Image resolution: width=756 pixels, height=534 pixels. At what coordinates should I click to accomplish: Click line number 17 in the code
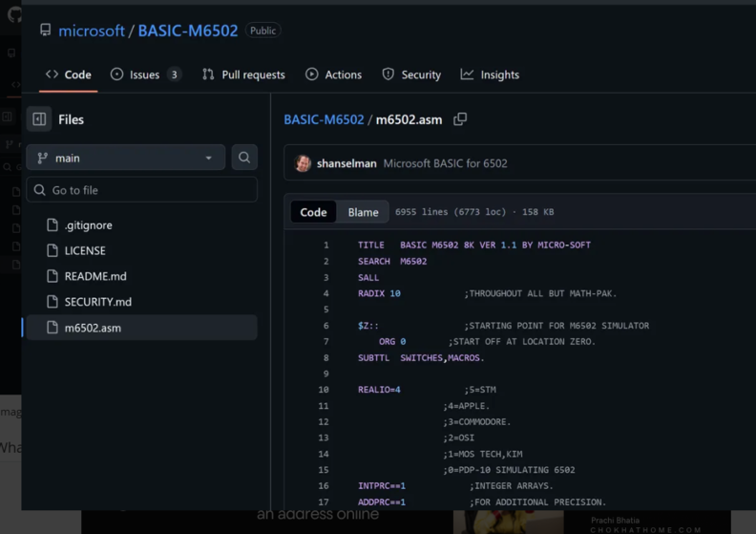pyautogui.click(x=324, y=502)
